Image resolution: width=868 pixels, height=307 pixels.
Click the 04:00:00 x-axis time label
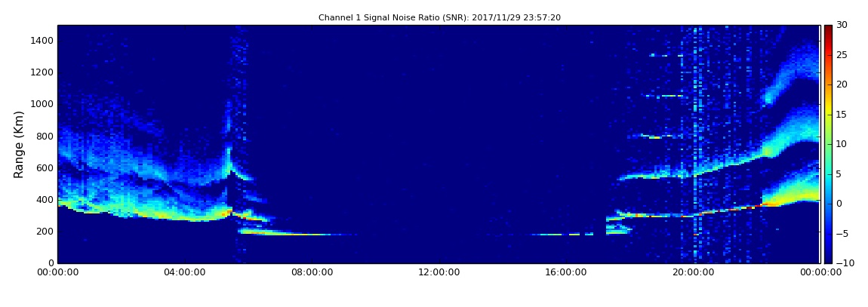point(184,273)
